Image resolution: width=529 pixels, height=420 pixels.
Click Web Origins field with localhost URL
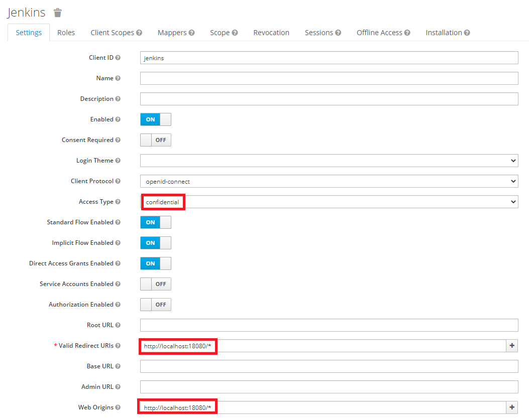pyautogui.click(x=323, y=407)
